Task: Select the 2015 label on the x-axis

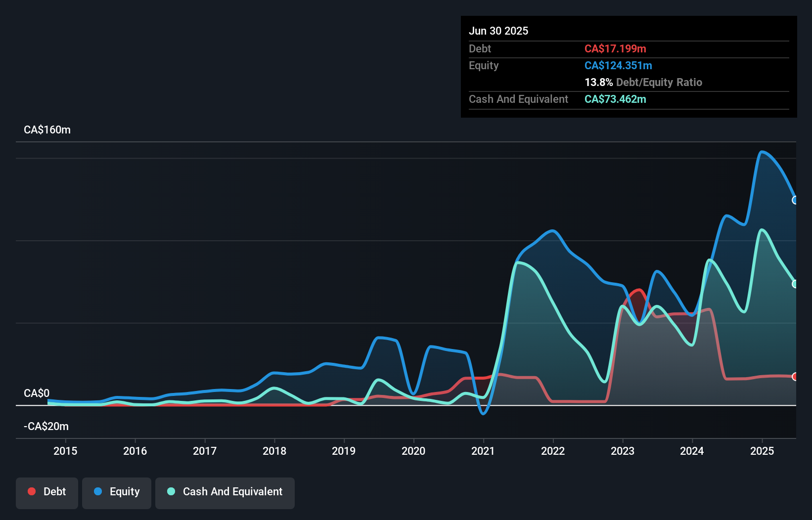Action: pos(65,451)
